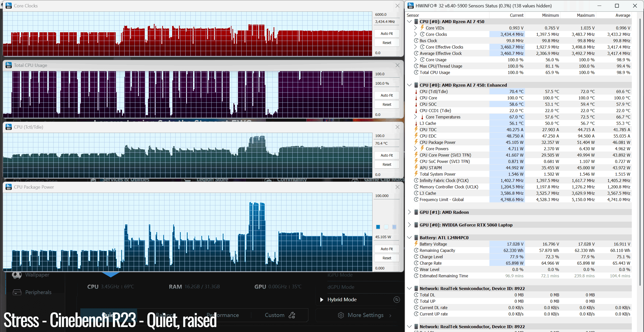Click the clock icon beside Average Effective Clock
The image size is (644, 332).
tap(416, 53)
